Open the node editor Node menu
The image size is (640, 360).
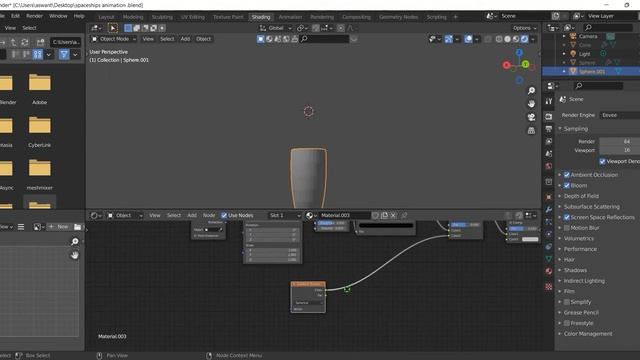(x=209, y=216)
